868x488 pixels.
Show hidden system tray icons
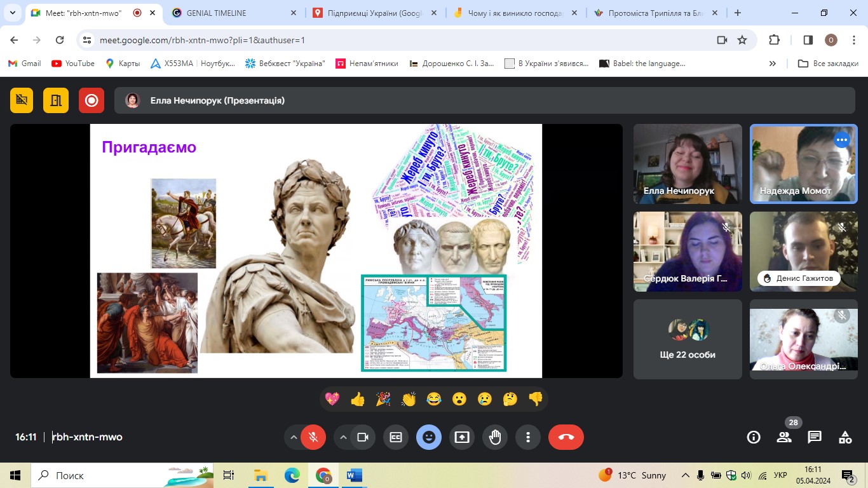point(685,475)
